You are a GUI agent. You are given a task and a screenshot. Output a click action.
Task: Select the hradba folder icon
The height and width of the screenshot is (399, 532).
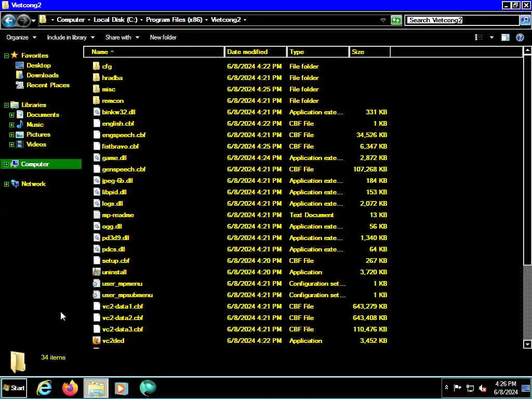[96, 78]
